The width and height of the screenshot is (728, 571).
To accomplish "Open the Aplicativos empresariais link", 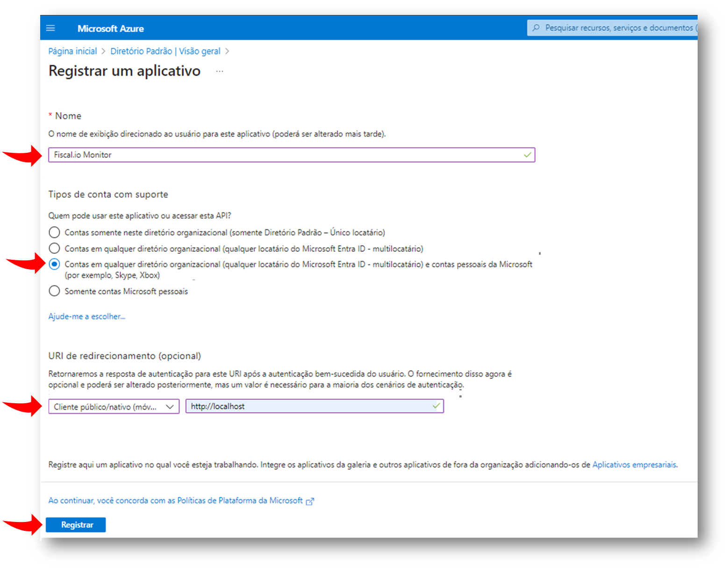I will pyautogui.click(x=634, y=464).
